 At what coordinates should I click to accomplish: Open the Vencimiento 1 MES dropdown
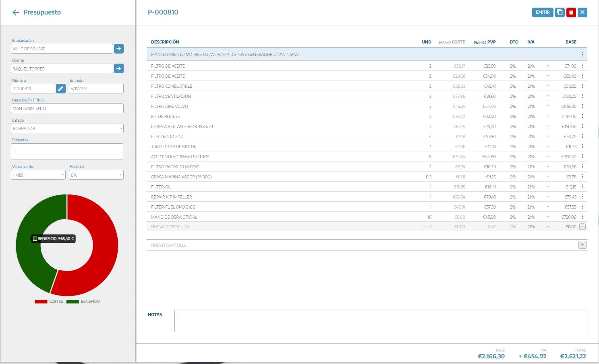[x=38, y=175]
